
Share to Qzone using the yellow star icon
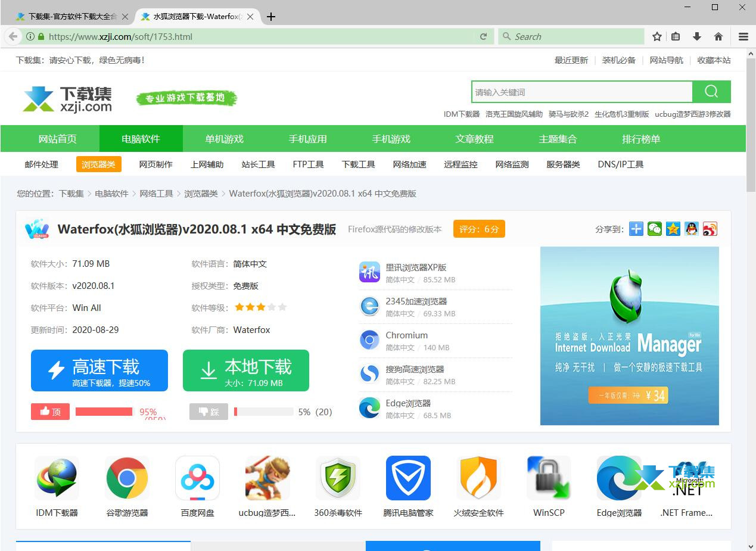pos(673,229)
